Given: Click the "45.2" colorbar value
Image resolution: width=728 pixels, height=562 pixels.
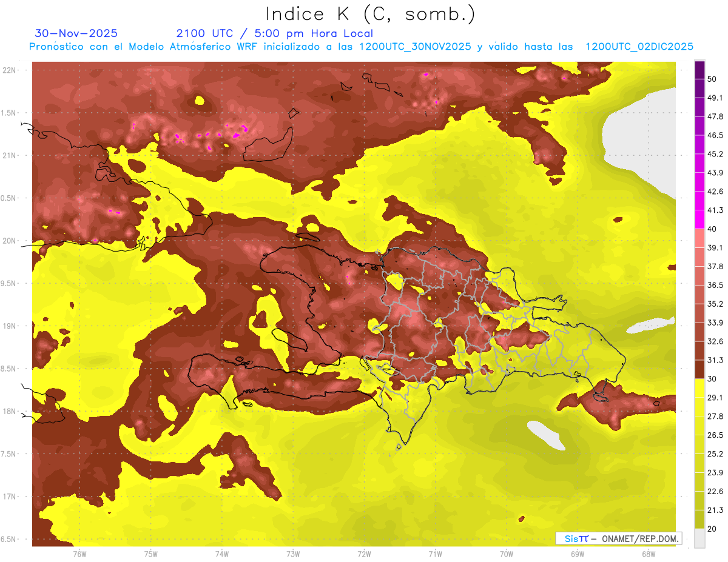Looking at the screenshot, I should (x=715, y=154).
